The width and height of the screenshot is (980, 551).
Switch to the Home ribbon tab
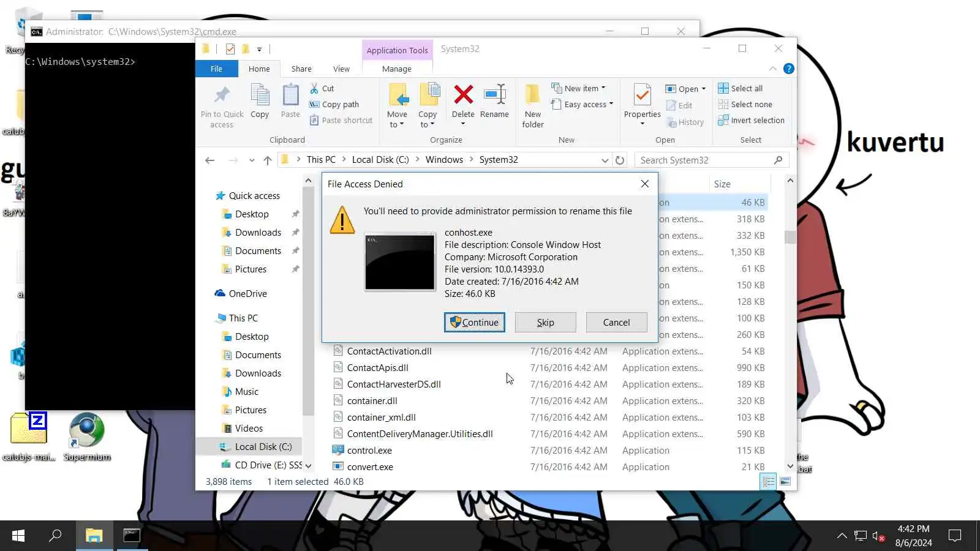pos(259,69)
